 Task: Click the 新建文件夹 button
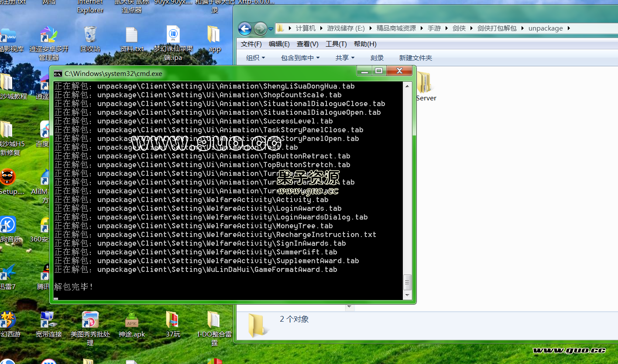415,58
